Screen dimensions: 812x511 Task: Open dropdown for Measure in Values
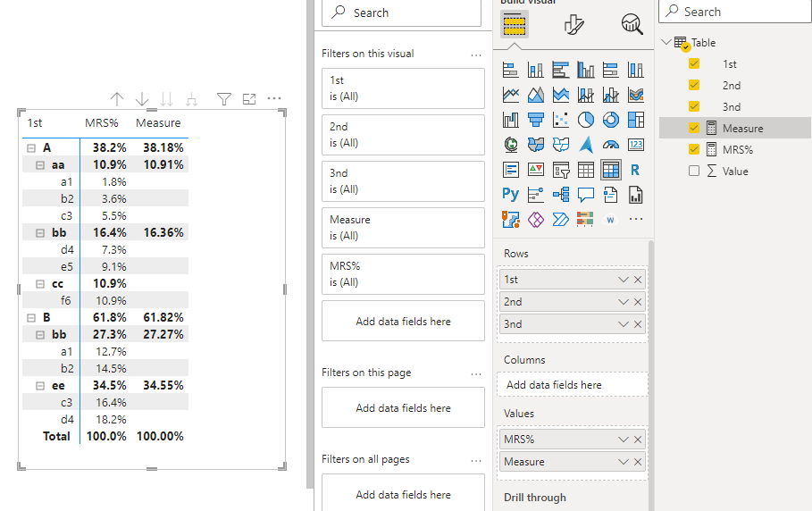(623, 462)
